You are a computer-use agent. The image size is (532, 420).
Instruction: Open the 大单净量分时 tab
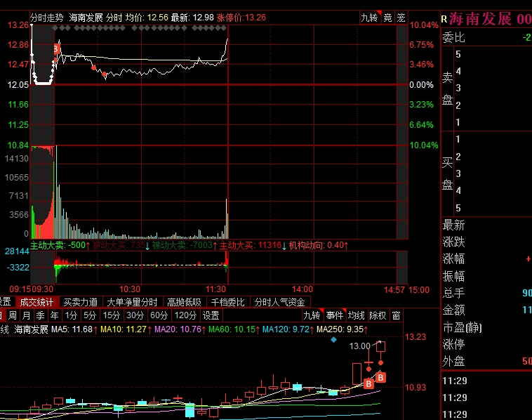click(x=133, y=302)
